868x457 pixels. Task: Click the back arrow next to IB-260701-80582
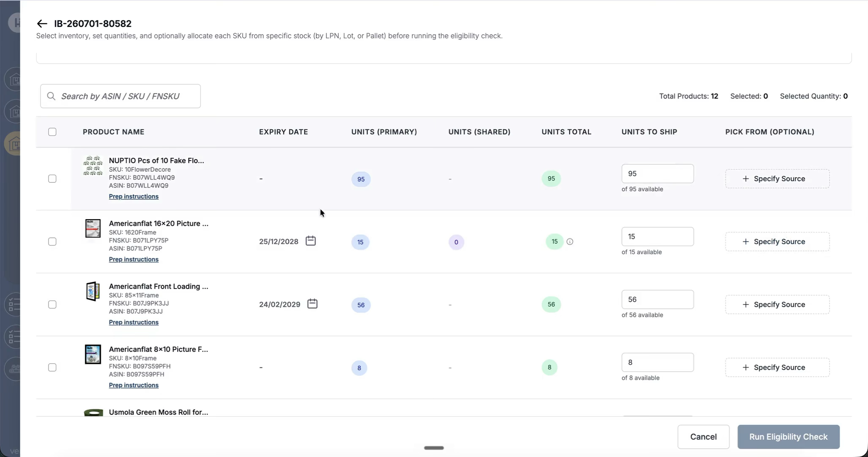click(x=42, y=24)
